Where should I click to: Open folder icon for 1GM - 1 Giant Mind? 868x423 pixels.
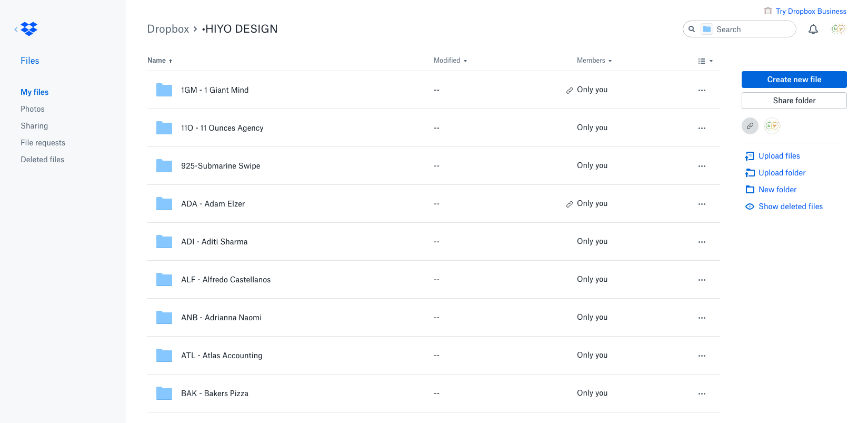pyautogui.click(x=164, y=90)
